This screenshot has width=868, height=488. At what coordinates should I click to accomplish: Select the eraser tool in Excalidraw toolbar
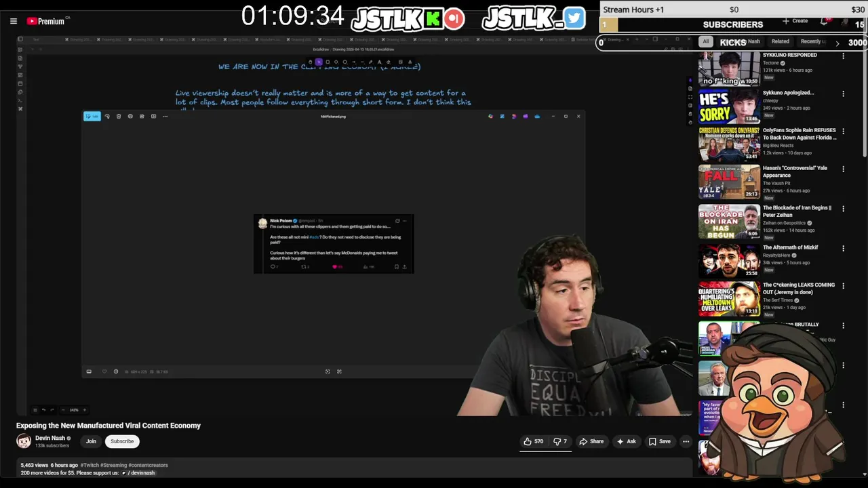(389, 62)
